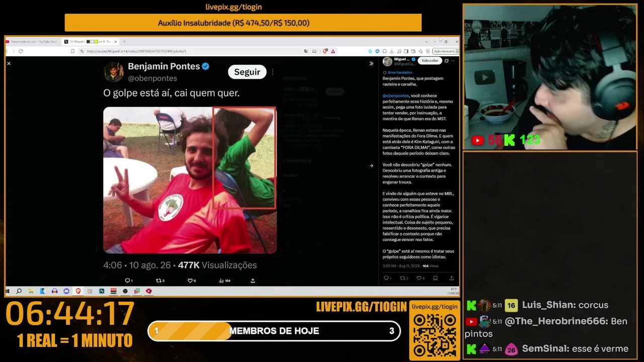Switch to the YouTube Studio browser tab
The width and height of the screenshot is (644, 362).
[x=33, y=41]
